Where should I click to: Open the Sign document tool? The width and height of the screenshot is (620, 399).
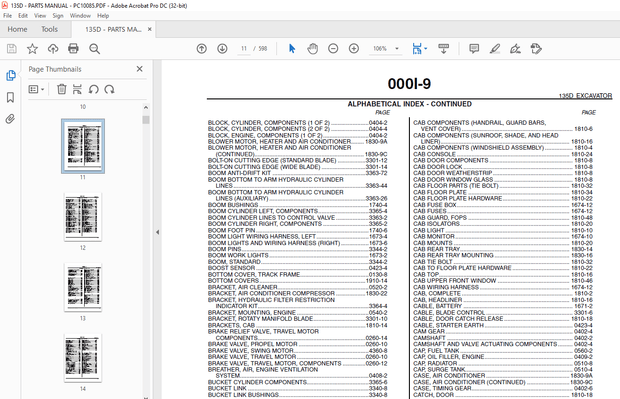(515, 49)
